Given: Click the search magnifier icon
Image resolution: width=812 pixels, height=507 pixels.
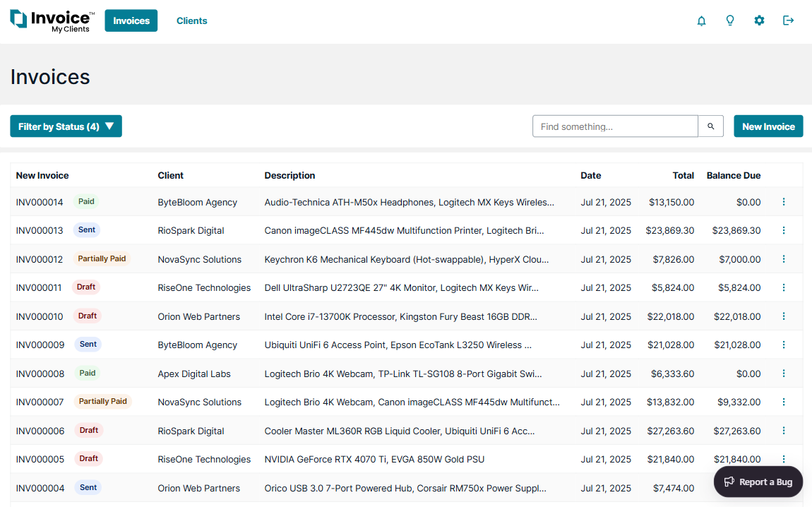Looking at the screenshot, I should pos(710,126).
